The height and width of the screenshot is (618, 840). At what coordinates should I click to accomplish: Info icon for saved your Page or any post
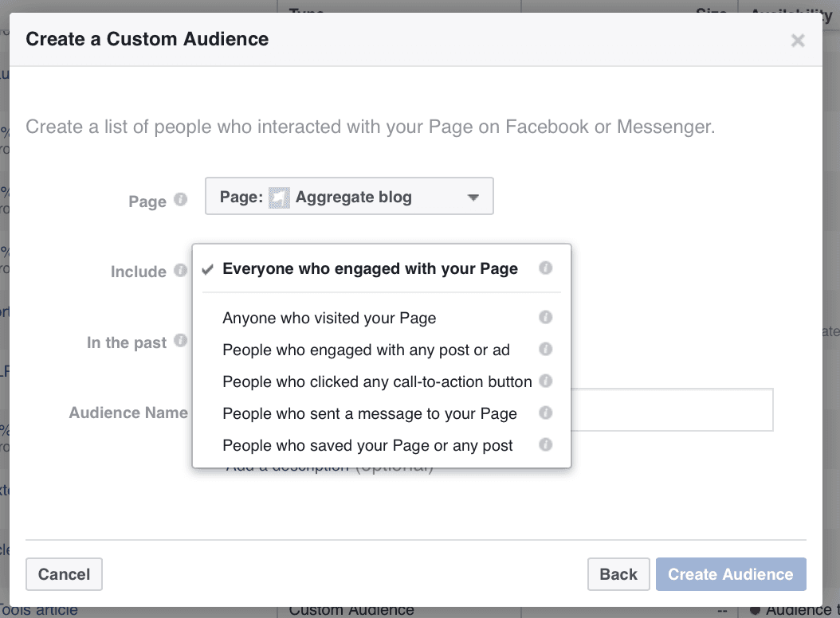pyautogui.click(x=545, y=444)
